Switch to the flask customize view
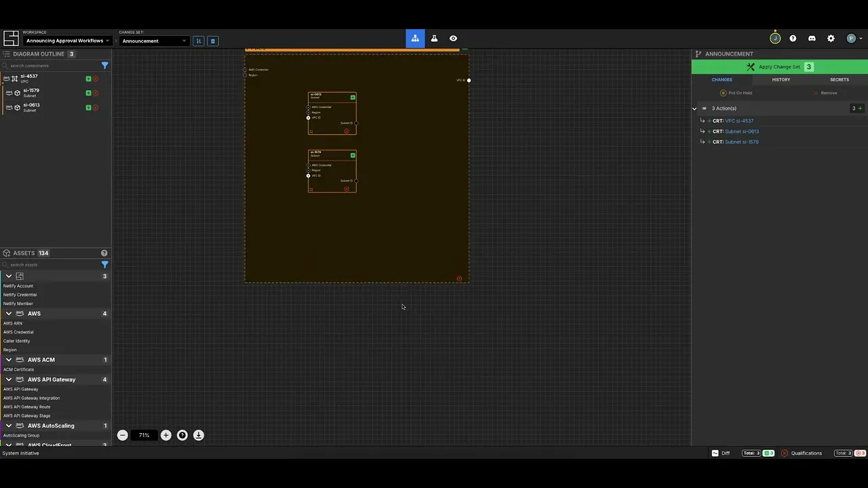 tap(434, 39)
